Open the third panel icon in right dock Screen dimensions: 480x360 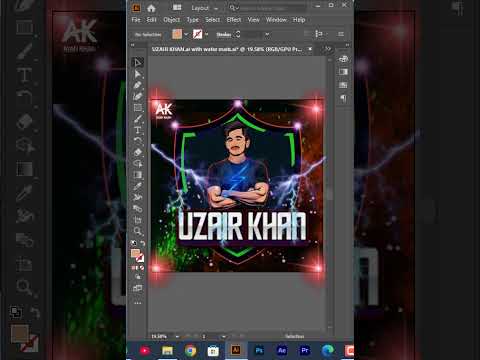[343, 85]
